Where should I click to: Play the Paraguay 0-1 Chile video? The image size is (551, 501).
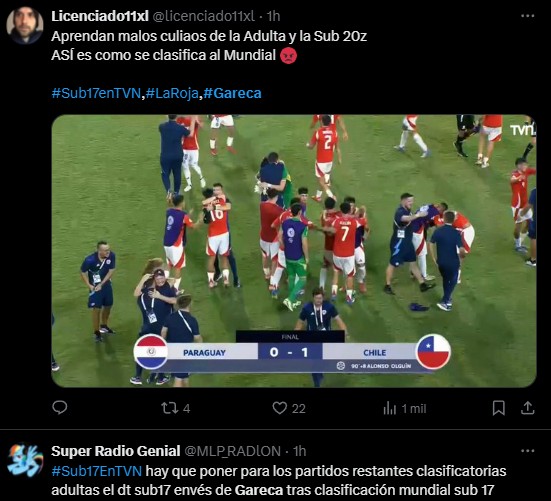(294, 251)
